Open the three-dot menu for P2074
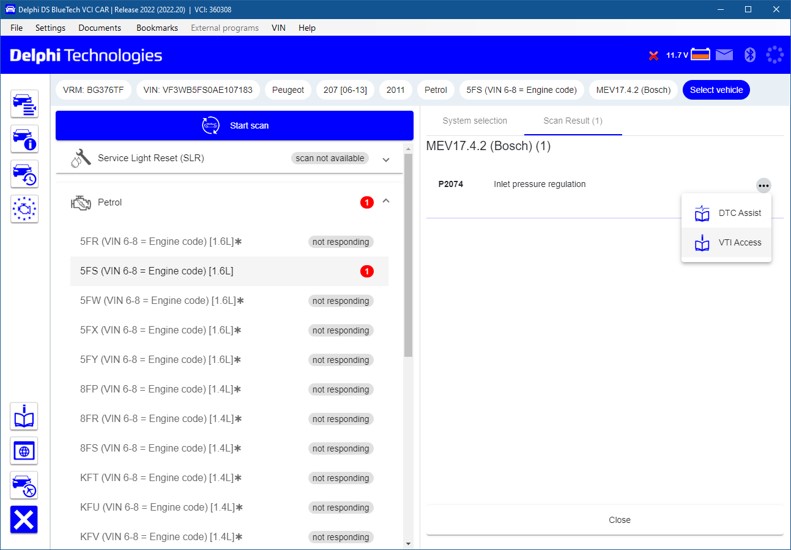Viewport: 791px width, 550px height. (763, 186)
